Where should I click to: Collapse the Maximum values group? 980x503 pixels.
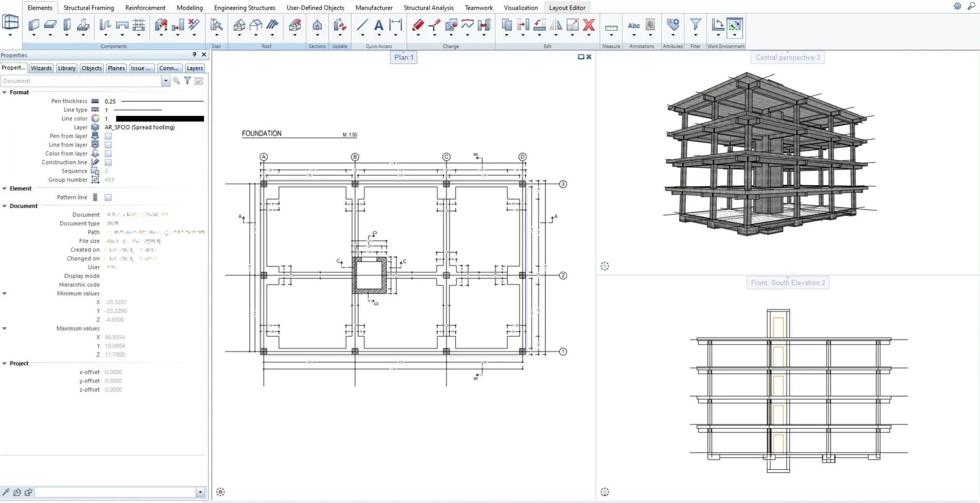(x=5, y=328)
